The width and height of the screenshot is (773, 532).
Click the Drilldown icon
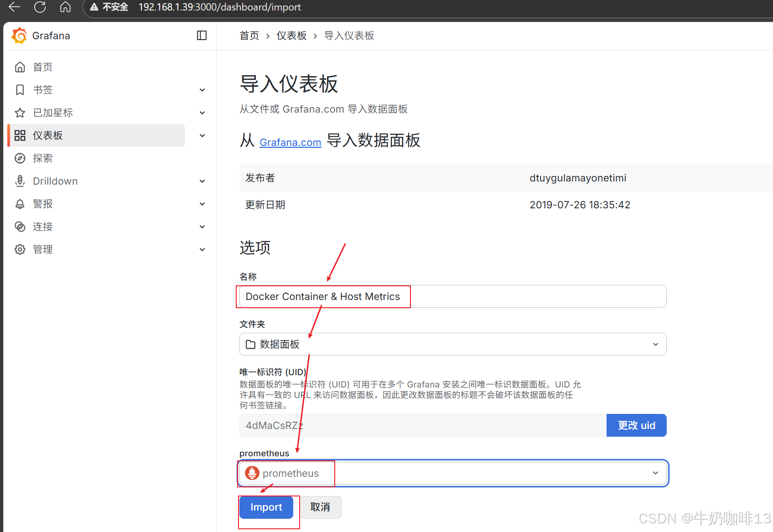coord(20,181)
